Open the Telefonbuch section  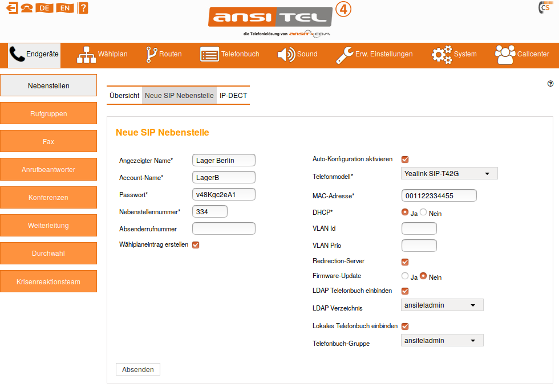point(229,55)
